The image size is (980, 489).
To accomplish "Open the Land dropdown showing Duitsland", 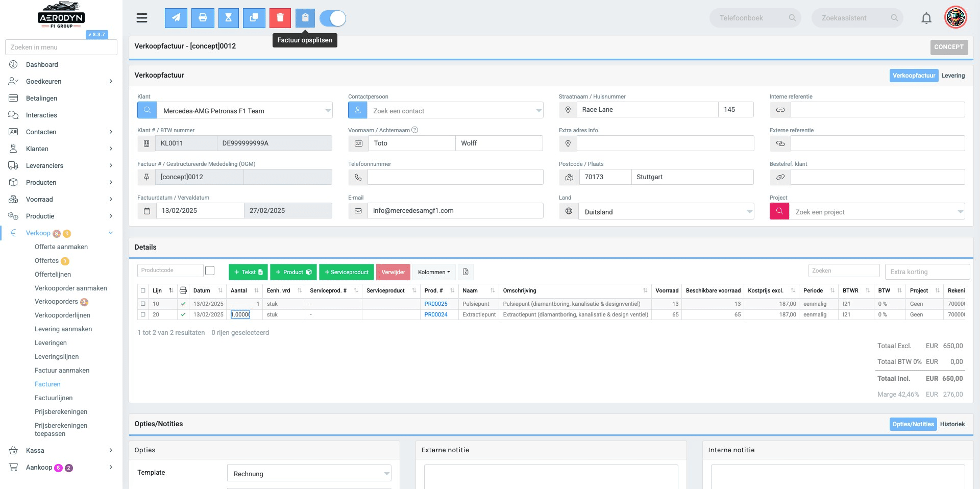I will 666,211.
